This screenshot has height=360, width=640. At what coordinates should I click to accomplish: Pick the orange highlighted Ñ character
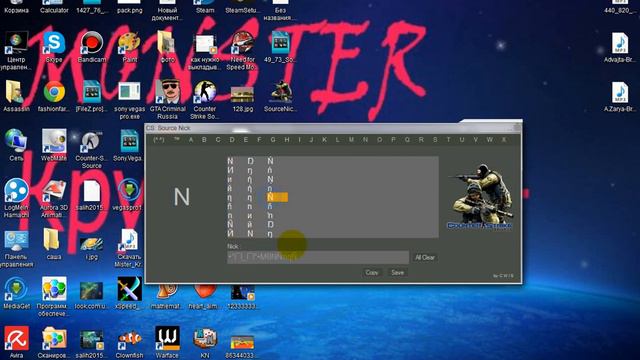coord(277,198)
